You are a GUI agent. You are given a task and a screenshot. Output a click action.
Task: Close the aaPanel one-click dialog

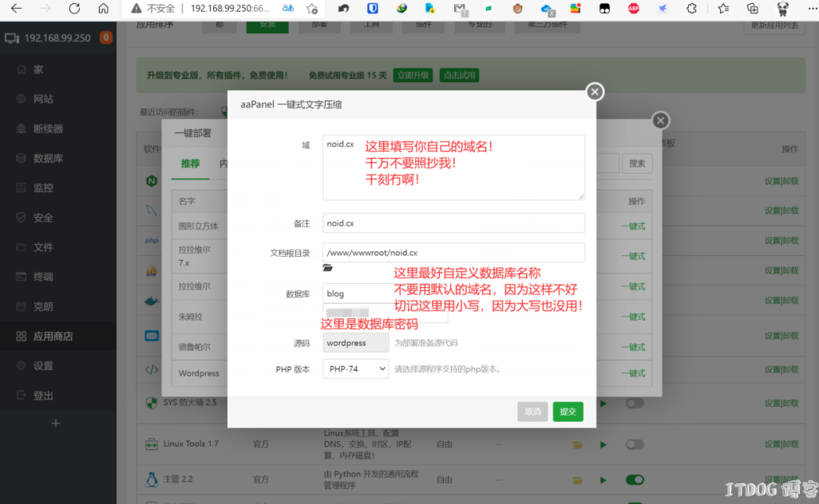pos(595,92)
